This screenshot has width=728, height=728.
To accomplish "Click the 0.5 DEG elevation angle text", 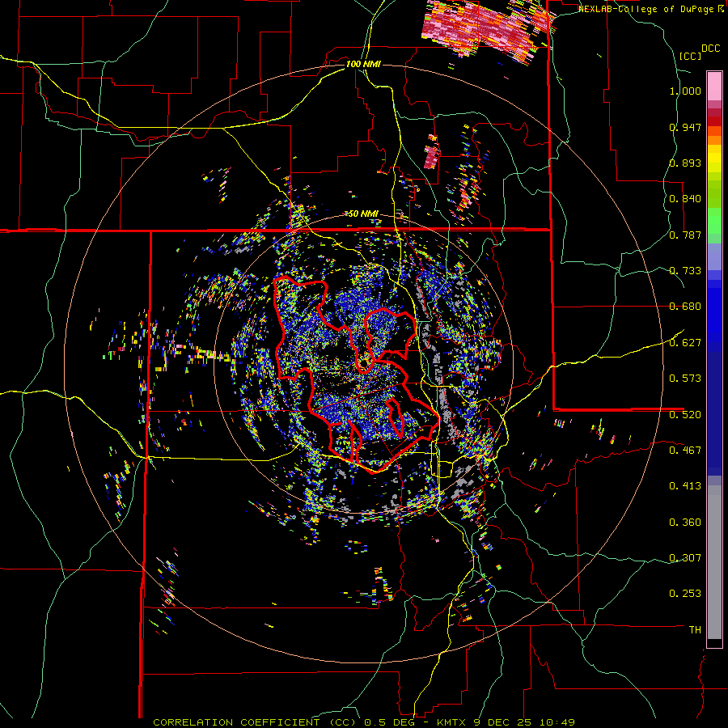I will (388, 722).
